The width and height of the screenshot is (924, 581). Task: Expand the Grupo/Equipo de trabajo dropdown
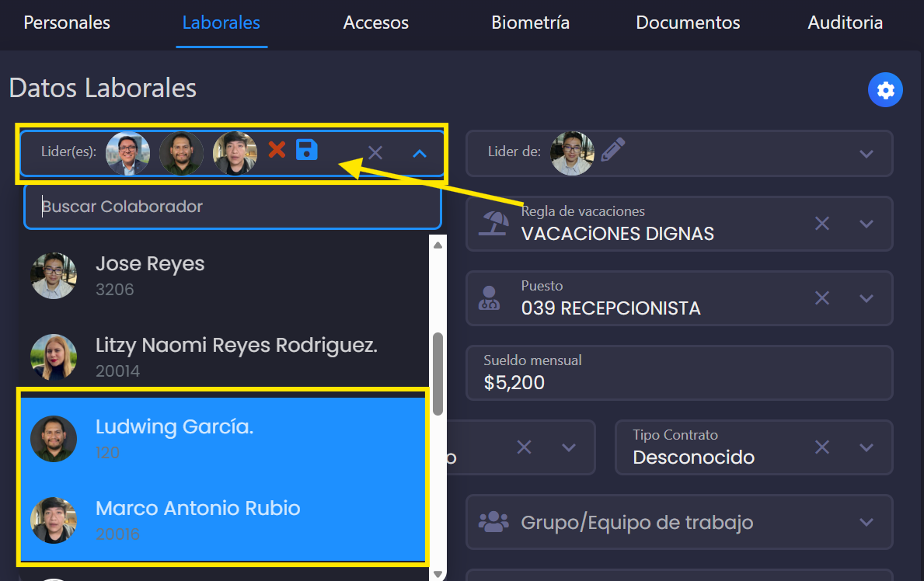(x=866, y=522)
